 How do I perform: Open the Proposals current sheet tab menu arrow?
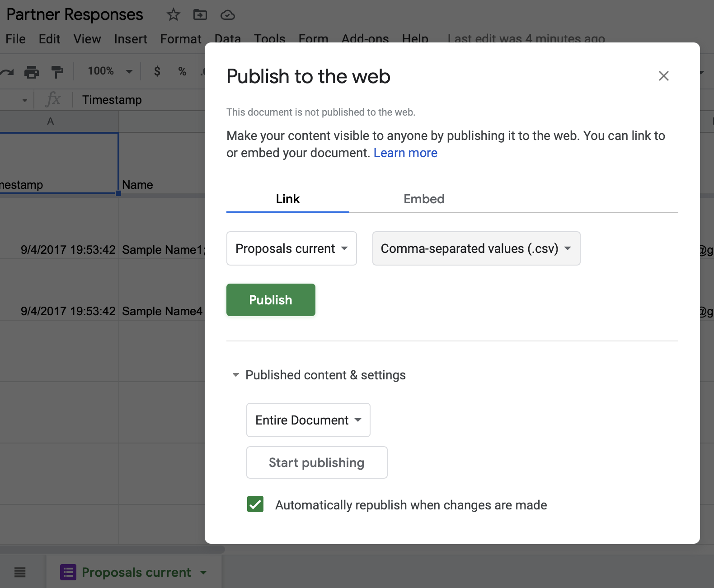click(203, 573)
